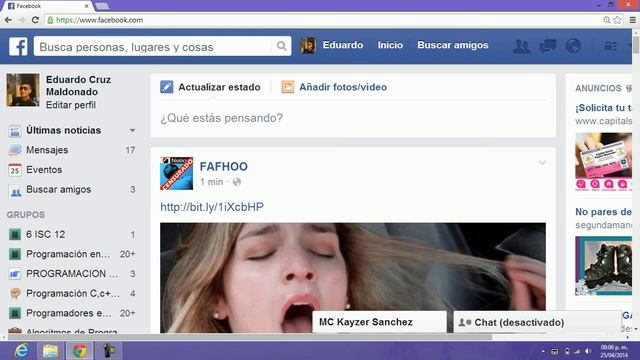Click the Eventos calendar icon

tap(15, 170)
